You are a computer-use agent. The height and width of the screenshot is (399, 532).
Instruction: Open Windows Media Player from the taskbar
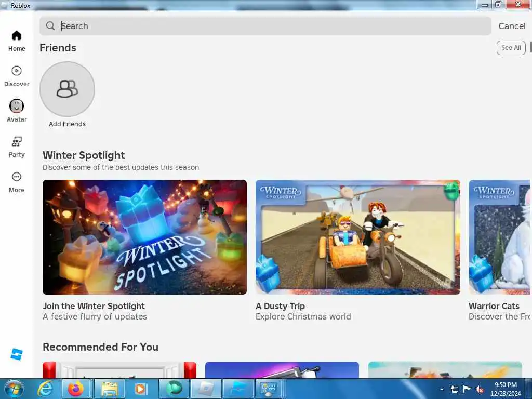(x=140, y=389)
